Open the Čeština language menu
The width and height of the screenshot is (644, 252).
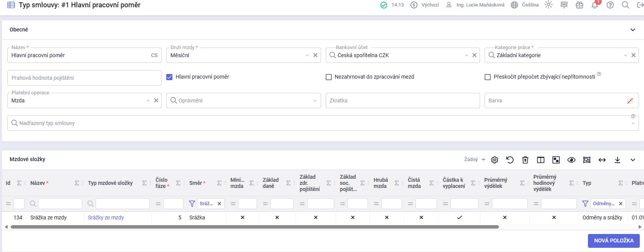coord(525,5)
